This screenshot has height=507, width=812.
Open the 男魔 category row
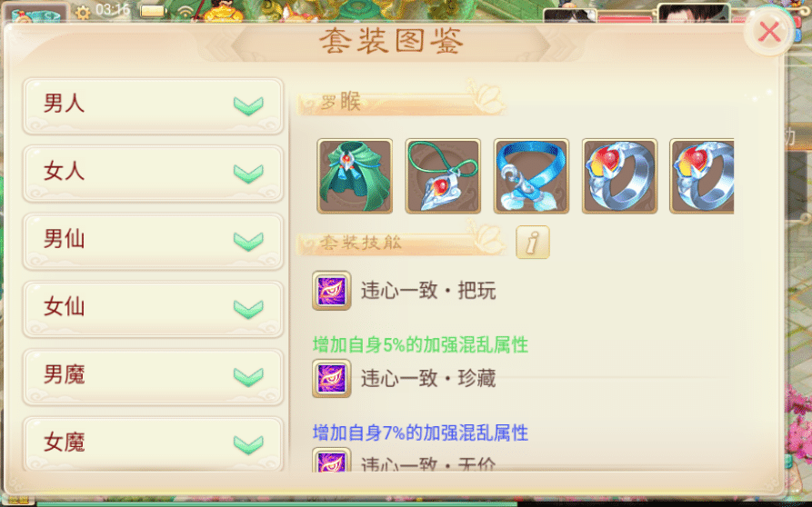153,377
